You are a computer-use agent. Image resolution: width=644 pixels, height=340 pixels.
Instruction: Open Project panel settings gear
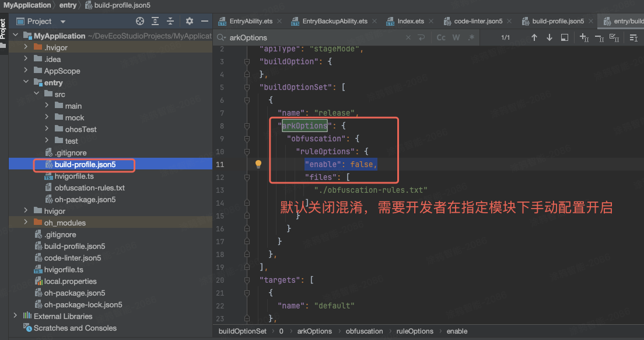[190, 22]
